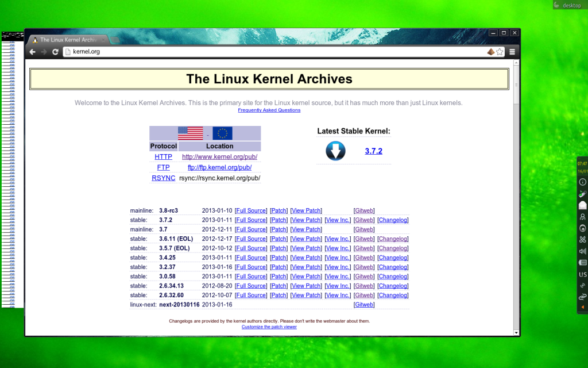Open Gitweb for mainline 3.8-rc3
The image size is (588, 368).
click(363, 210)
